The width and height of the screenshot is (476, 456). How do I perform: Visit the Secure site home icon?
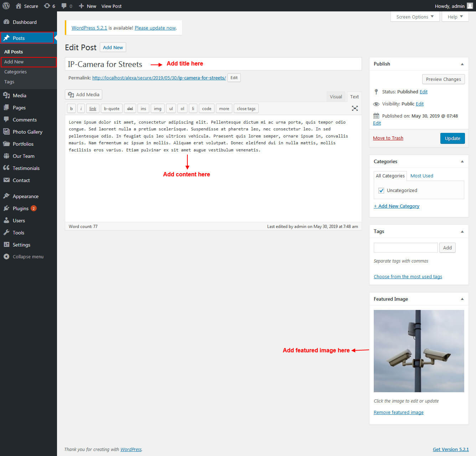coord(19,6)
